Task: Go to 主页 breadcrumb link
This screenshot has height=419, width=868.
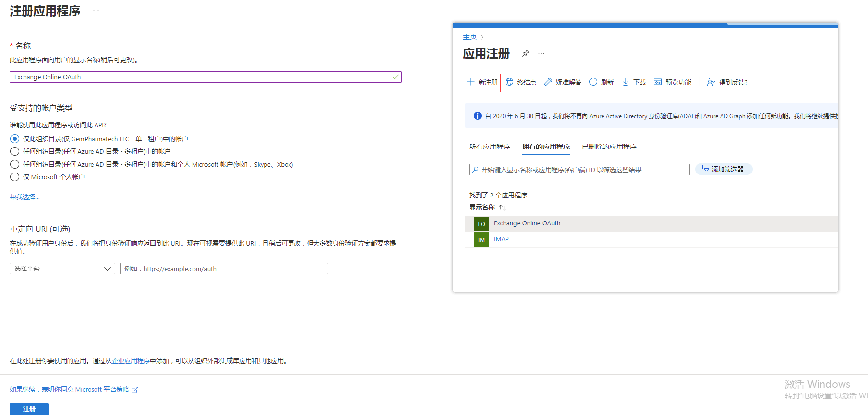Action: (470, 37)
